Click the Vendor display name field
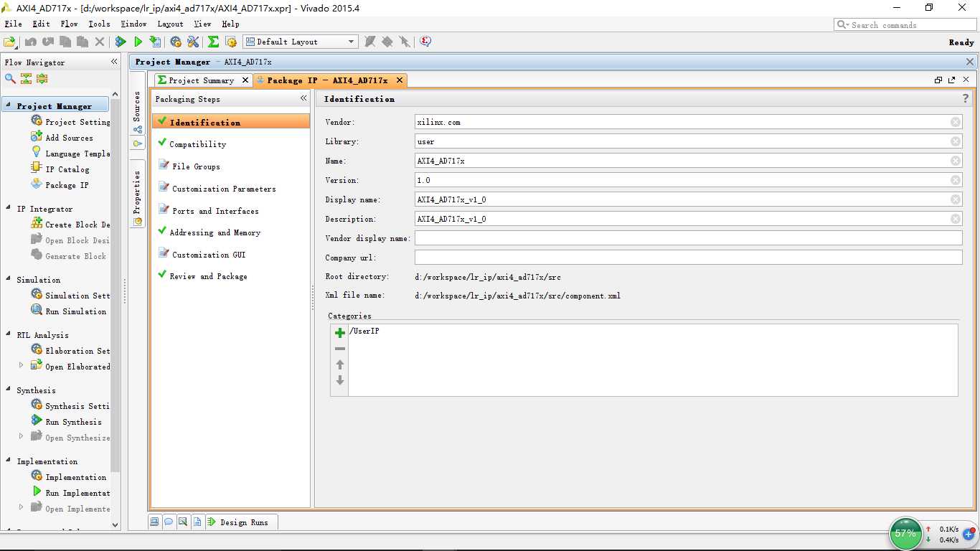Viewport: 980px width, 551px height. pyautogui.click(x=688, y=238)
